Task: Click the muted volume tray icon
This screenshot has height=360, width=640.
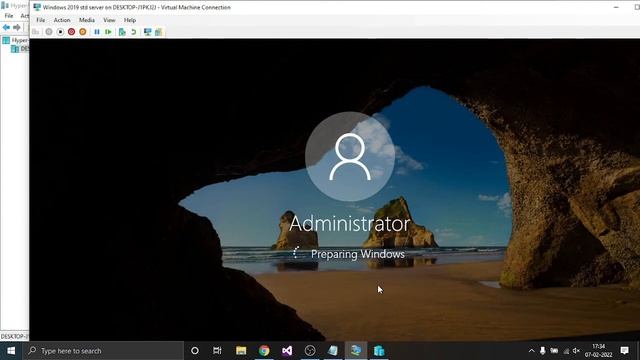Action: click(x=576, y=351)
